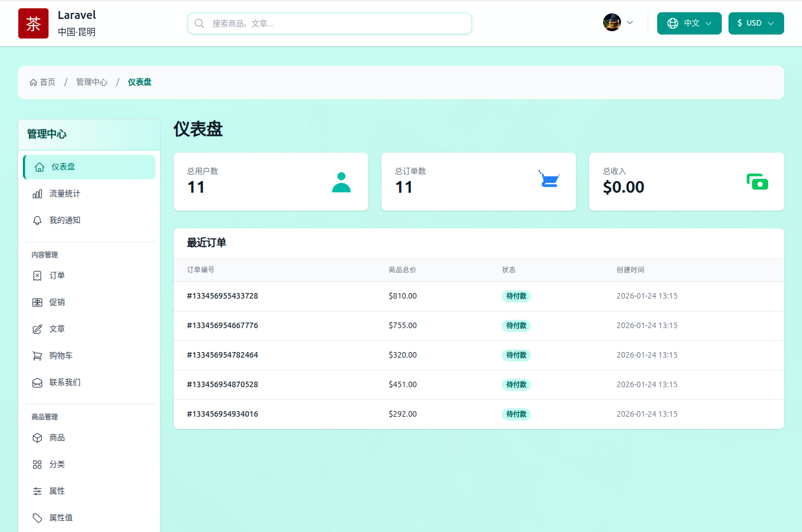Open 促销 using the ticket icon

[37, 302]
